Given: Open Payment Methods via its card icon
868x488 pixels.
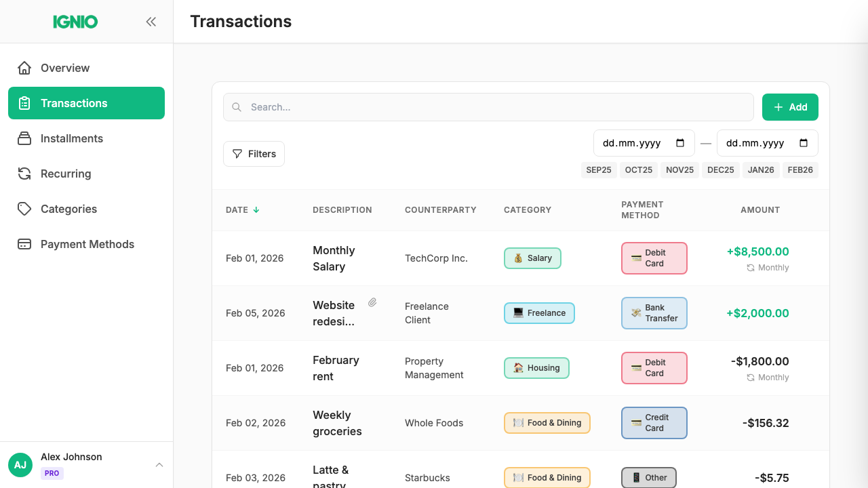Looking at the screenshot, I should [24, 244].
